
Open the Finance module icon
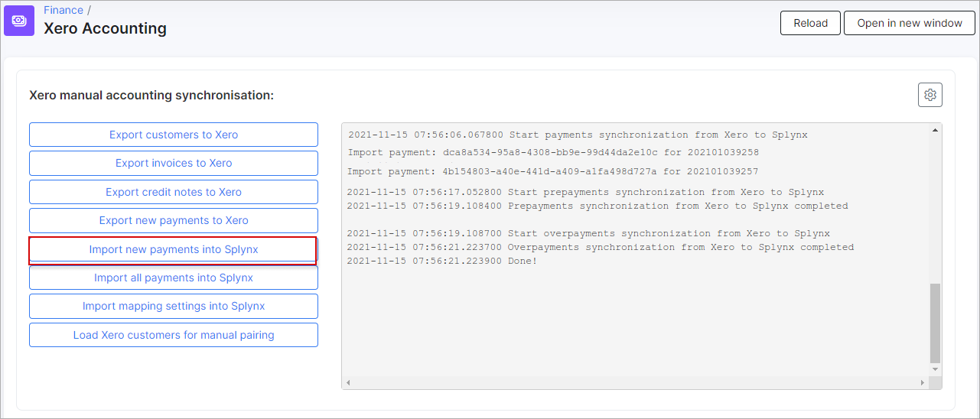(x=19, y=21)
